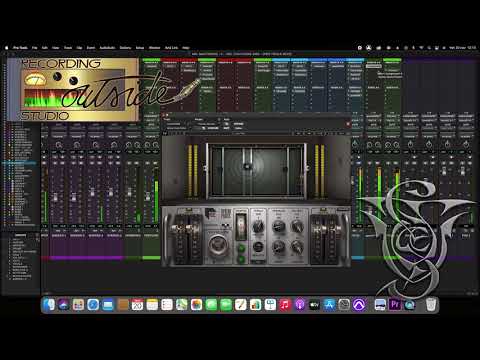
Task: Open the Setup menu
Action: click(140, 48)
